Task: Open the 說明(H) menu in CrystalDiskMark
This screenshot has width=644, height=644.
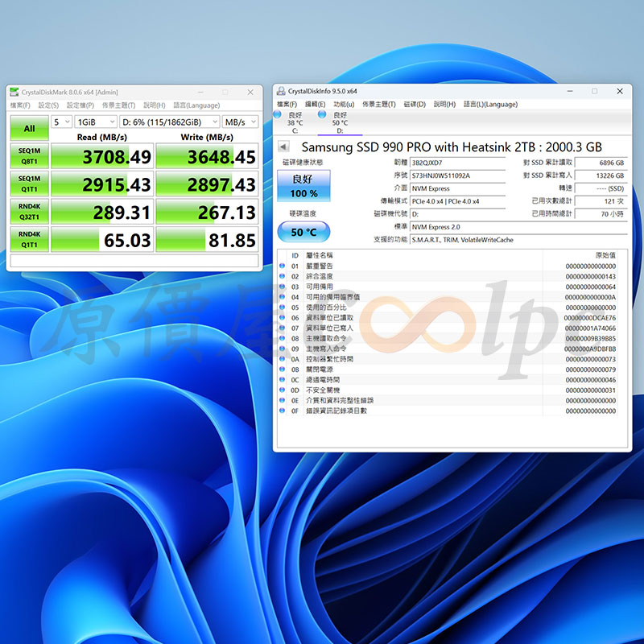Action: 154,105
